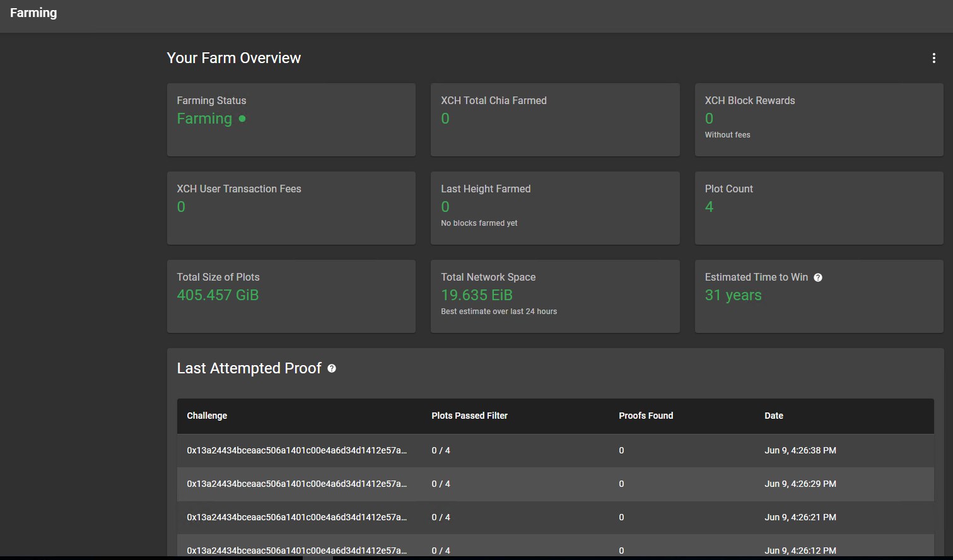This screenshot has width=953, height=560.
Task: Select the 4:26:38 PM challenge hash
Action: (296, 450)
